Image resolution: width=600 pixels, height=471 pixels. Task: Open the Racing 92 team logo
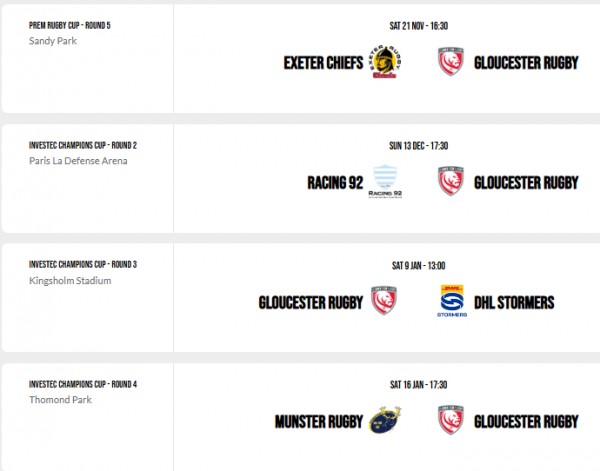(385, 181)
